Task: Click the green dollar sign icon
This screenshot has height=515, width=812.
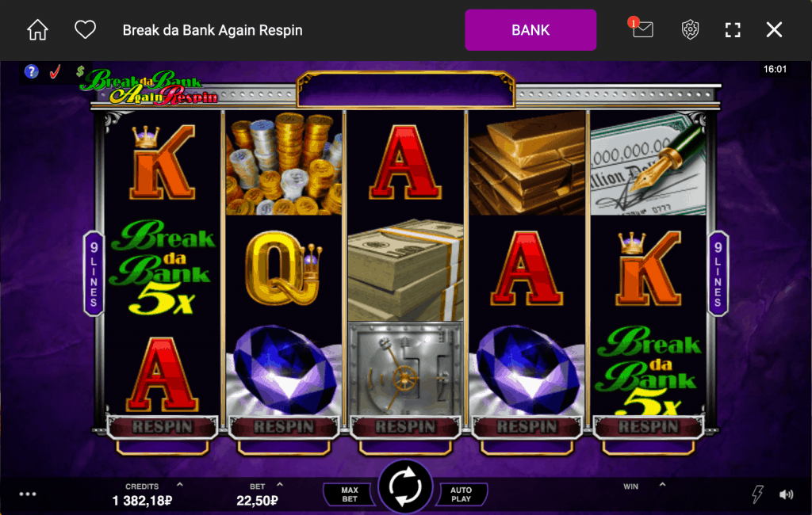Action: coord(80,71)
